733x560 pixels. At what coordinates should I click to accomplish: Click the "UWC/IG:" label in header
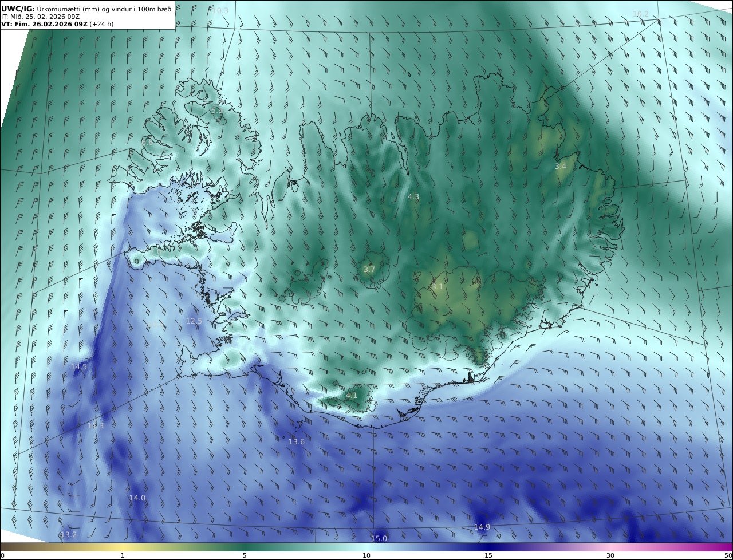[18, 9]
